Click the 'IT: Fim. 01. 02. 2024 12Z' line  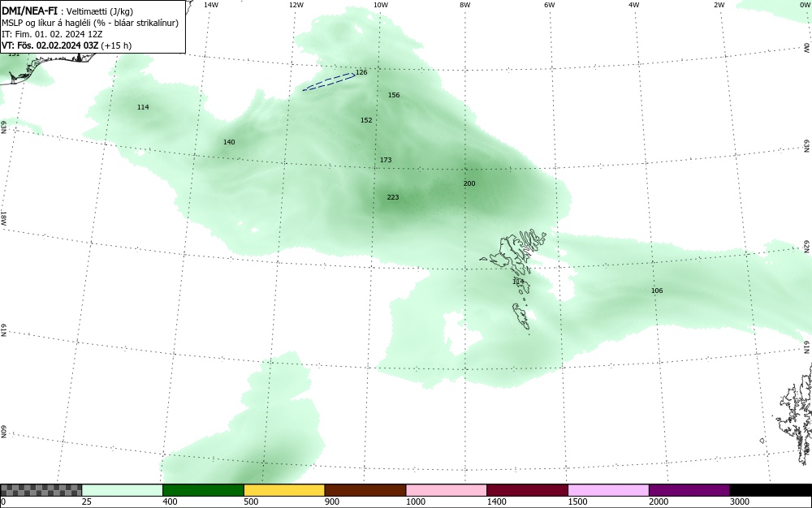pyautogui.click(x=52, y=34)
